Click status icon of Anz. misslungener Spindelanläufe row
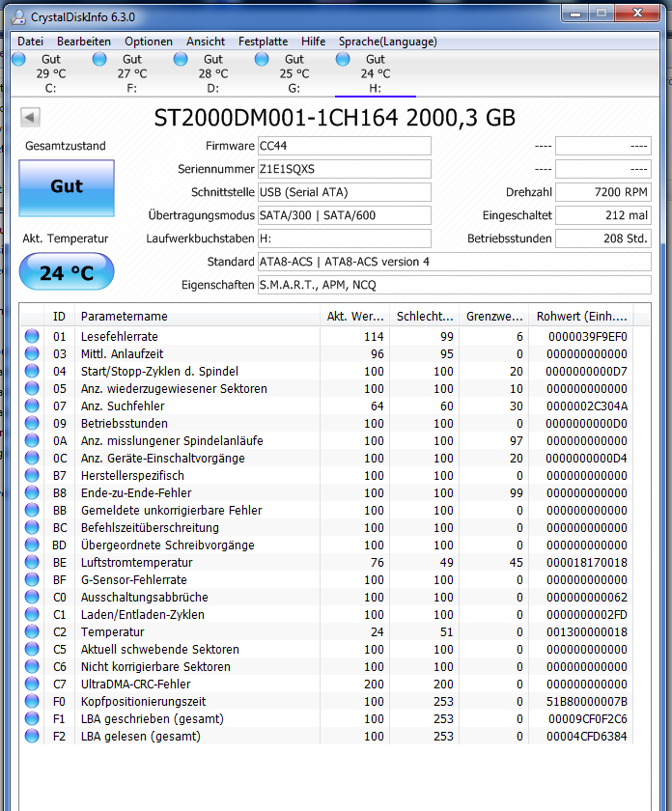Screen dimensions: 672x811 32,440
